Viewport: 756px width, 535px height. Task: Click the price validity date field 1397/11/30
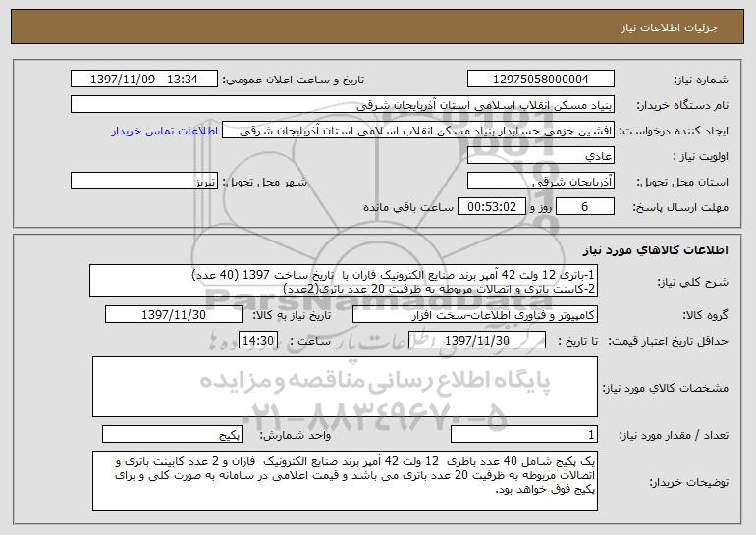[477, 341]
